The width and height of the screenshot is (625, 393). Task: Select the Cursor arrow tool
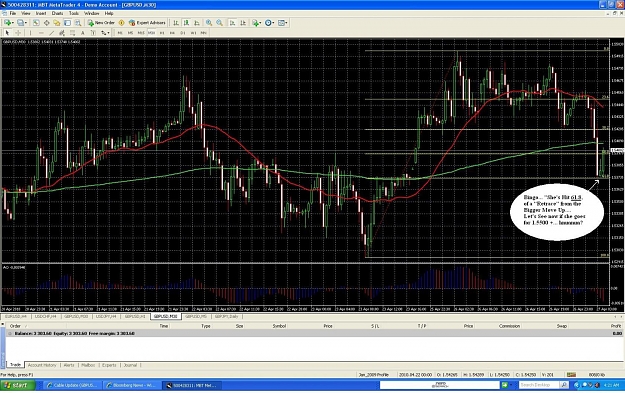click(x=7, y=33)
